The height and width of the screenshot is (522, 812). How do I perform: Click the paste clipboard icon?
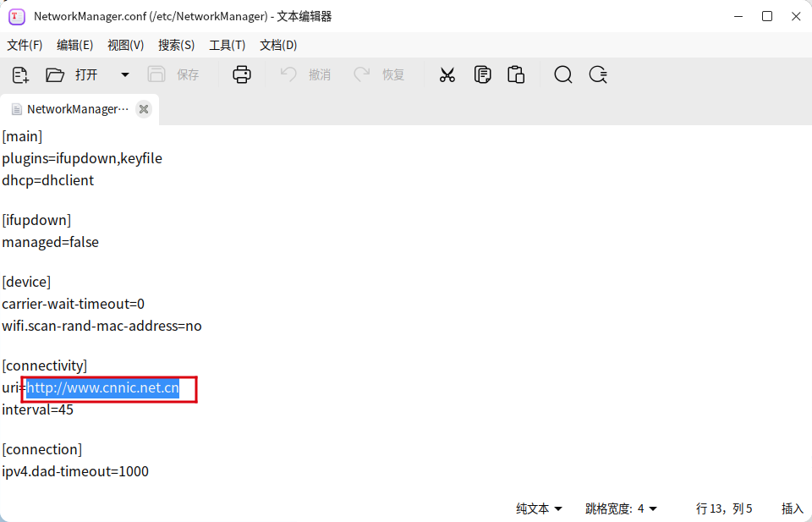516,74
